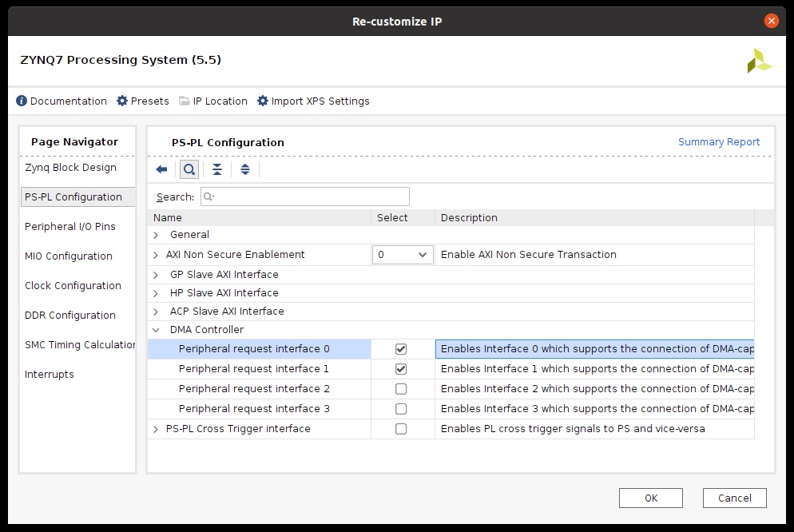Viewport: 794px width, 532px height.
Task: Open DDR Configuration page
Action: coord(69,315)
